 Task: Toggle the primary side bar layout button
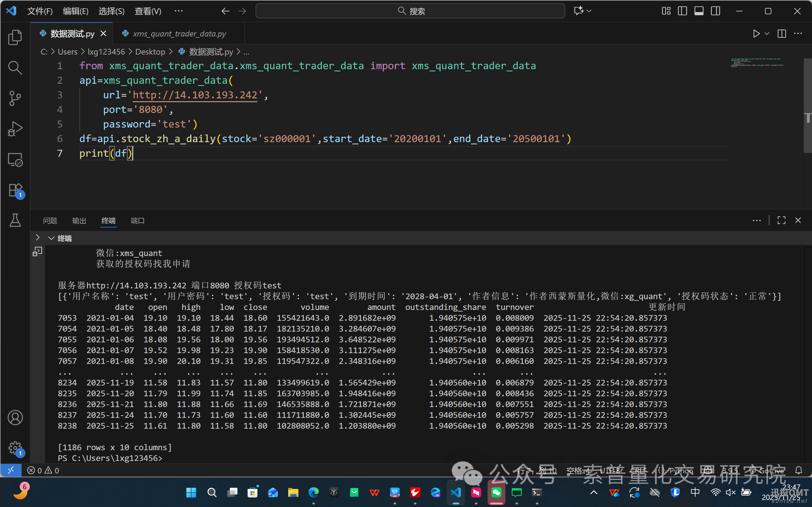pyautogui.click(x=682, y=11)
